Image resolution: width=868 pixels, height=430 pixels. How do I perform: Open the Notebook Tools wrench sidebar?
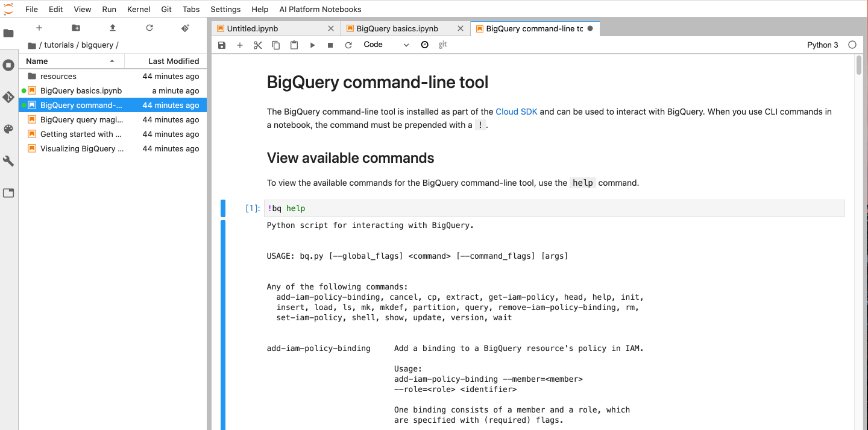point(8,161)
